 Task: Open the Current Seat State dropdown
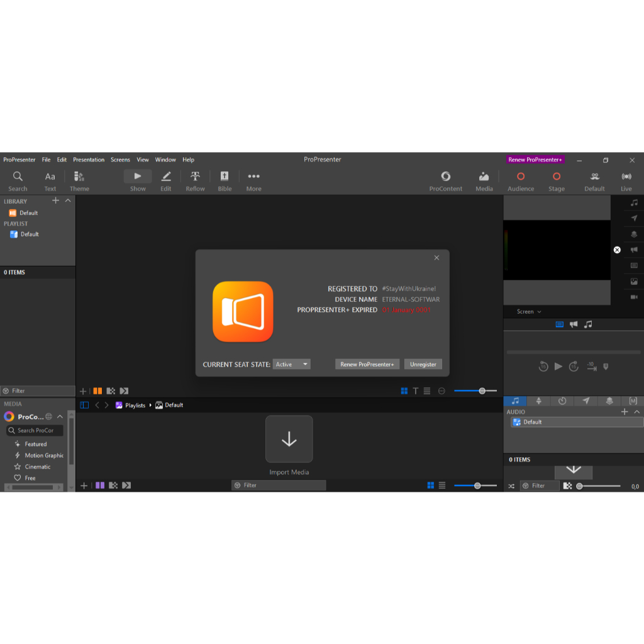(292, 364)
